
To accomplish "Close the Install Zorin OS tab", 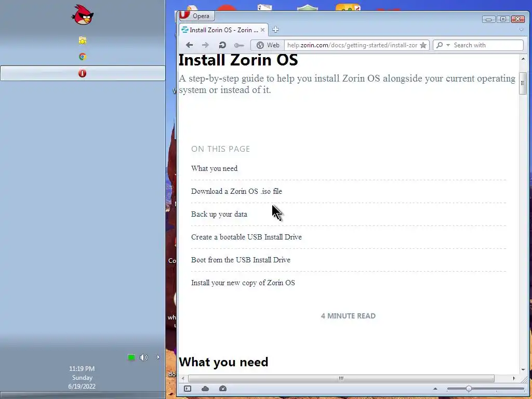I will pyautogui.click(x=262, y=30).
